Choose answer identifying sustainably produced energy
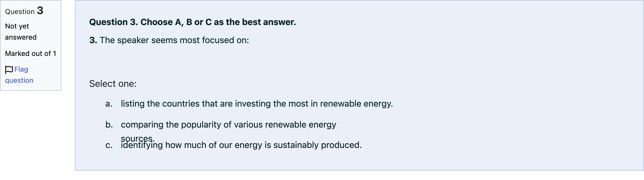The width and height of the screenshot is (644, 180). [x=241, y=145]
